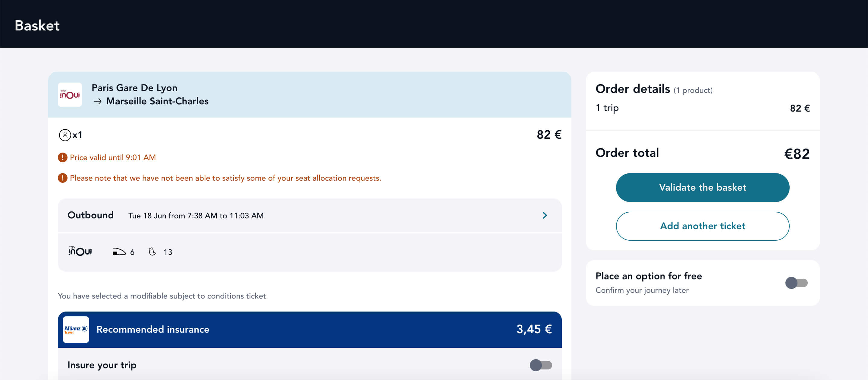The height and width of the screenshot is (380, 868).
Task: Open the Outbound Tue 18 Jun row
Action: pyautogui.click(x=310, y=215)
